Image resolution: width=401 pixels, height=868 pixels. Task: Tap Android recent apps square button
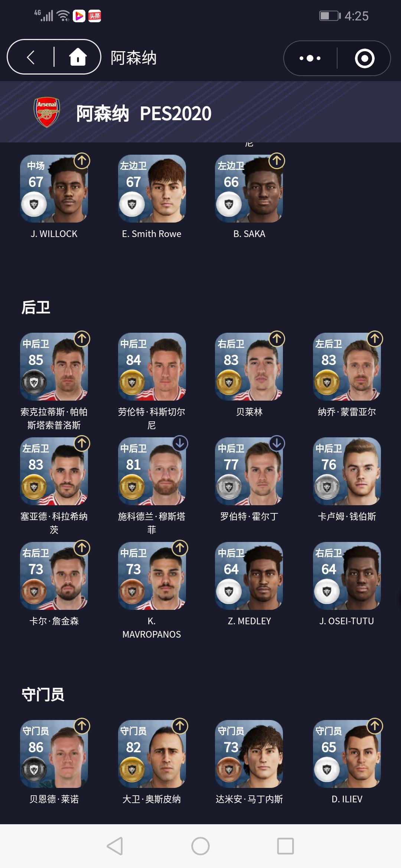(x=286, y=846)
